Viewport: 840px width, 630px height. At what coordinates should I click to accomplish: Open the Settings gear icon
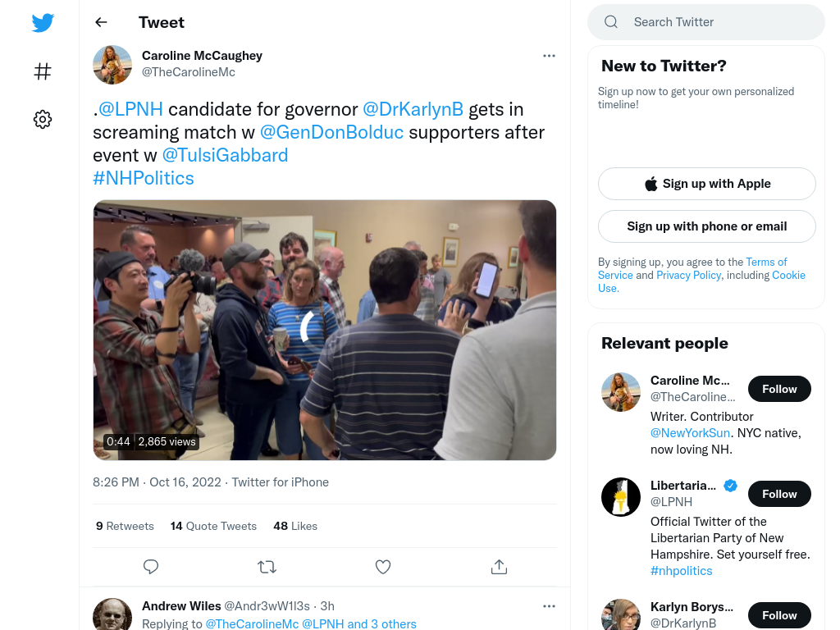pos(43,119)
